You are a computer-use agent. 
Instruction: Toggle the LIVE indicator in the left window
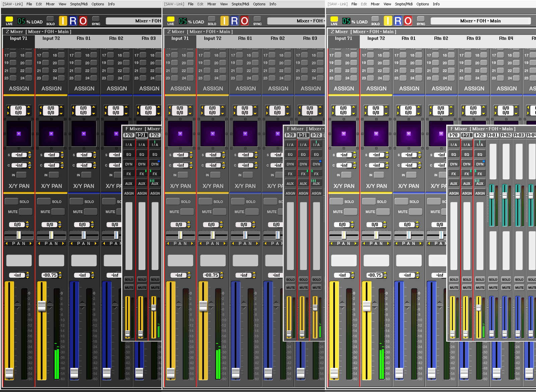click(9, 19)
